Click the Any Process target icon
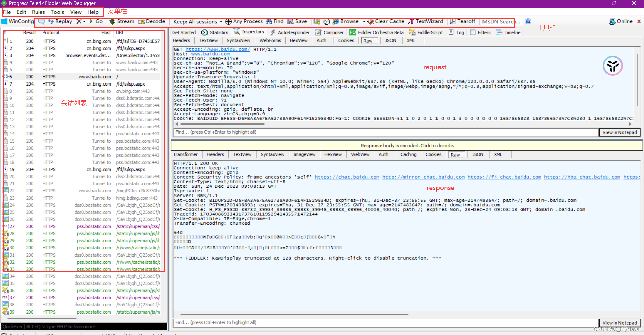This screenshot has width=644, height=335. 228,22
